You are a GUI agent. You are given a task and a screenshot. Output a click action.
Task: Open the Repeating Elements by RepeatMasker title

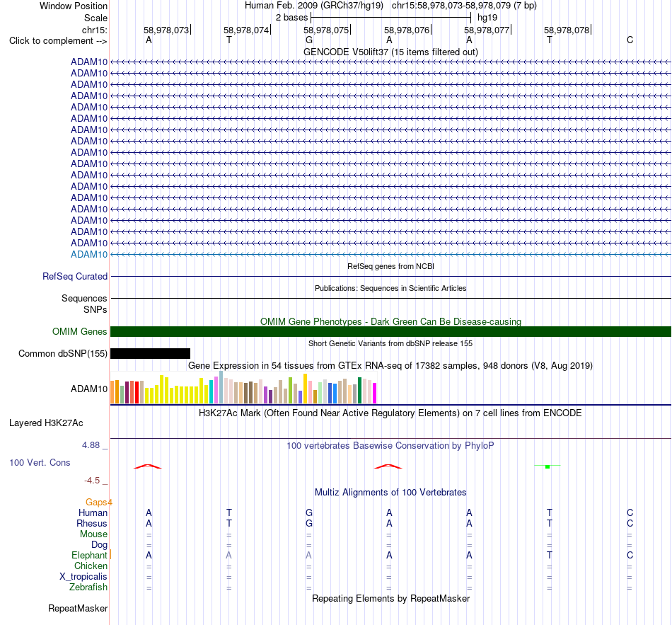[x=390, y=598]
